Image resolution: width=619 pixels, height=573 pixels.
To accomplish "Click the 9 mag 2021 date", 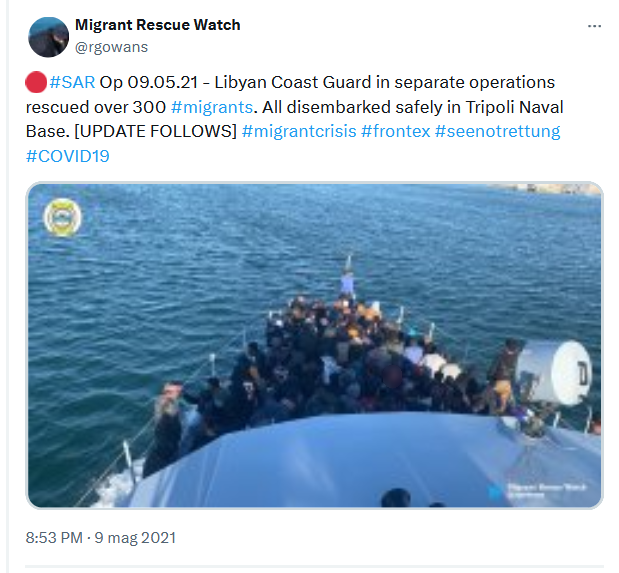I will (x=135, y=537).
